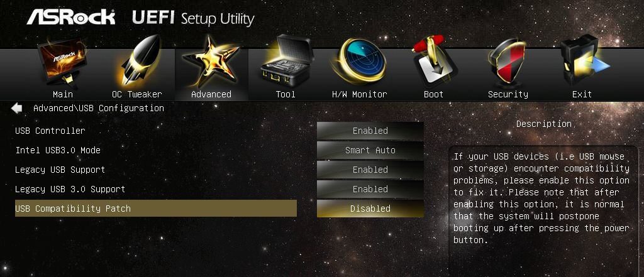
Task: Select the Legacy USB Support setting row
Action: tap(156, 170)
